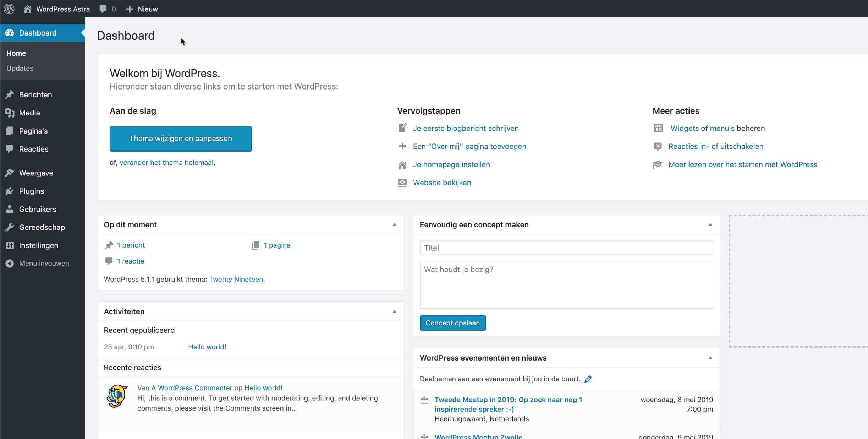Open the Website bekijken link
The width and height of the screenshot is (868, 439).
[x=442, y=183]
